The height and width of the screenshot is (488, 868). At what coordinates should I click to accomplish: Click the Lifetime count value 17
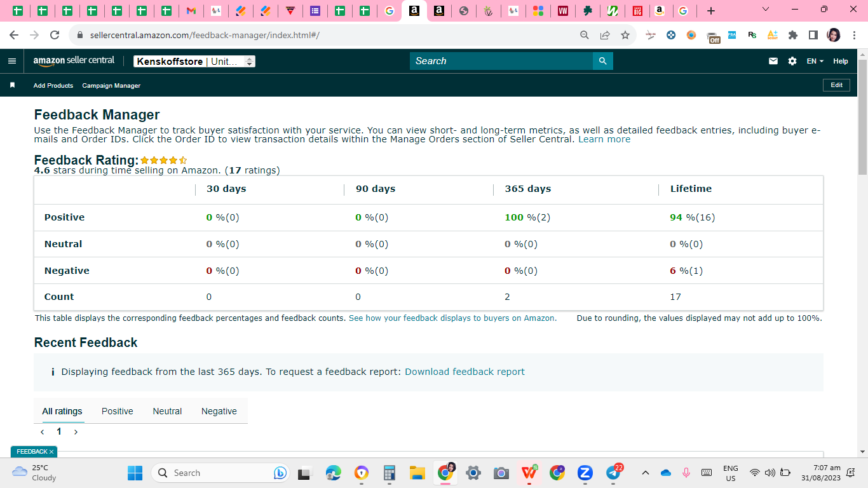click(x=675, y=297)
